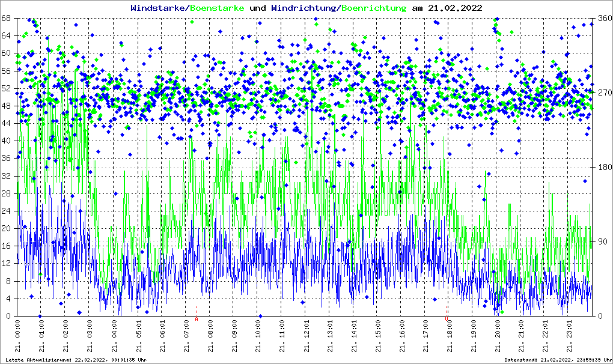Click the '180' degree label on right axis
This screenshot has height=364, width=613.
603,167
